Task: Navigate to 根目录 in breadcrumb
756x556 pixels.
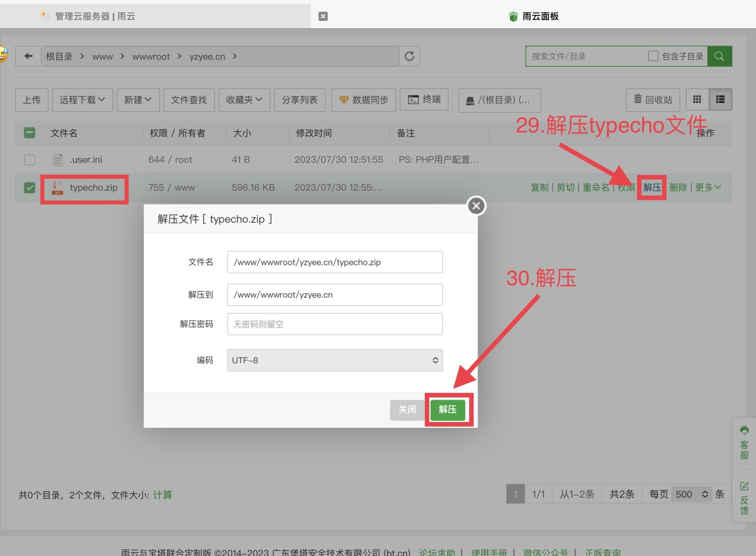Action: coord(59,56)
